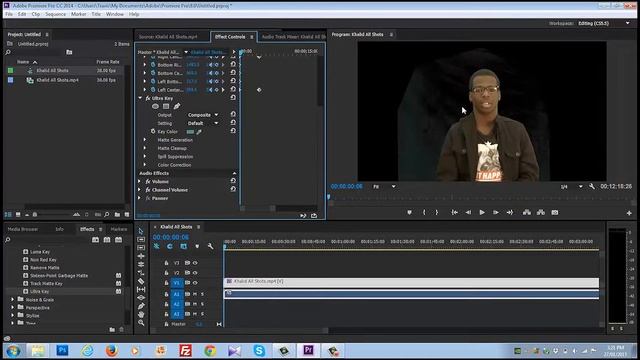Viewport: 640px width, 360px height.
Task: Select the Pen tool in the timeline tools panel
Action: (x=141, y=306)
